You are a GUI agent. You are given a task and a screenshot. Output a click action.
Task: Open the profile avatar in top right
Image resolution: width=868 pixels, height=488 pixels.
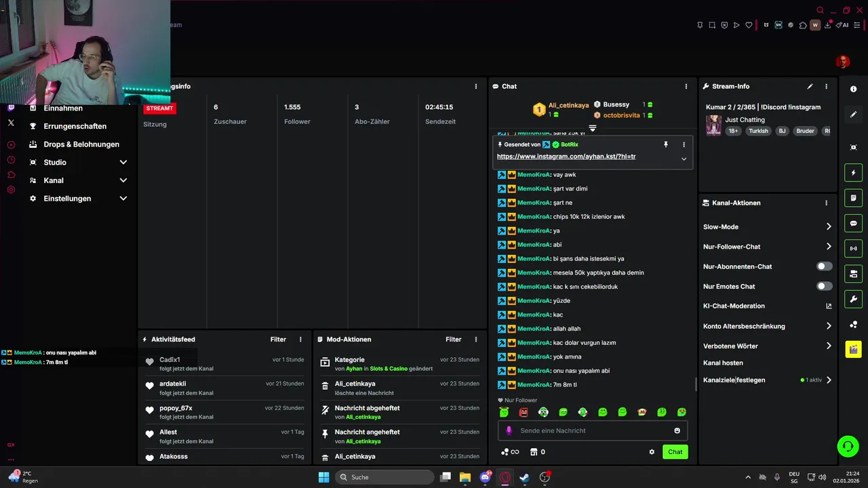[843, 62]
